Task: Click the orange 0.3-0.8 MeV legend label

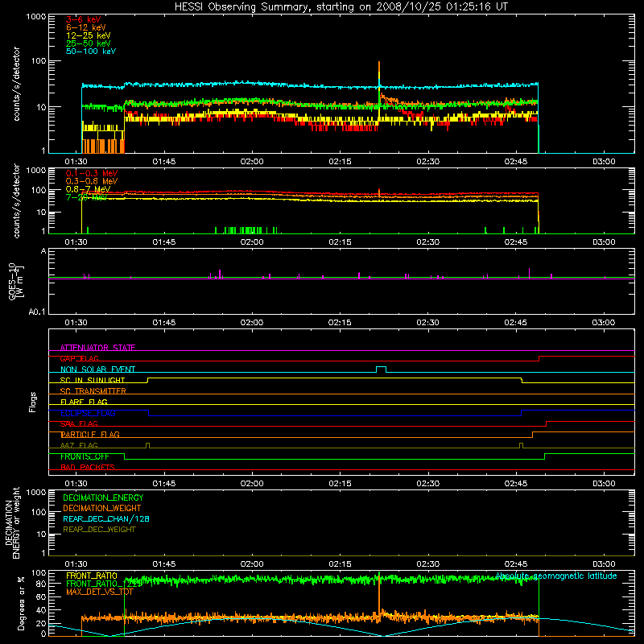Action: tap(92, 181)
